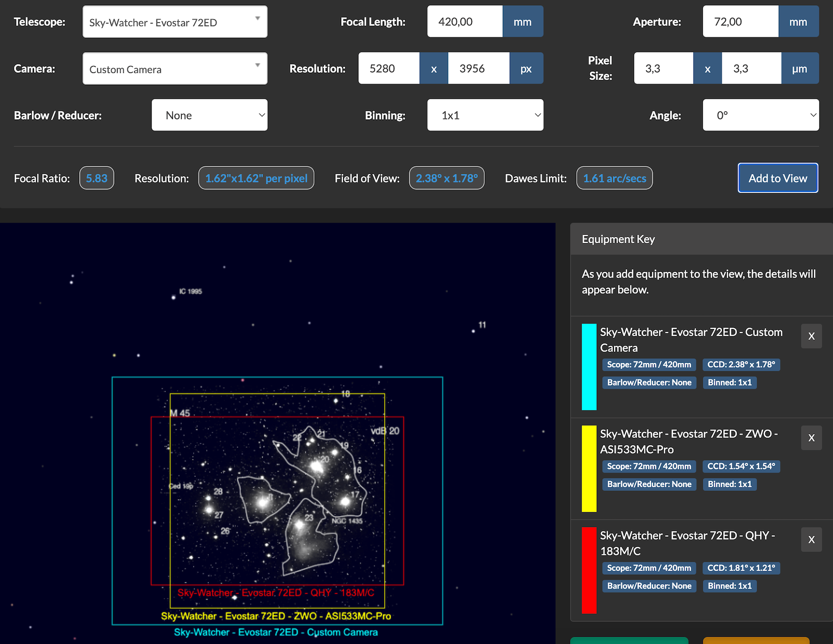Open the Binning 1x1 dropdown

click(x=485, y=115)
